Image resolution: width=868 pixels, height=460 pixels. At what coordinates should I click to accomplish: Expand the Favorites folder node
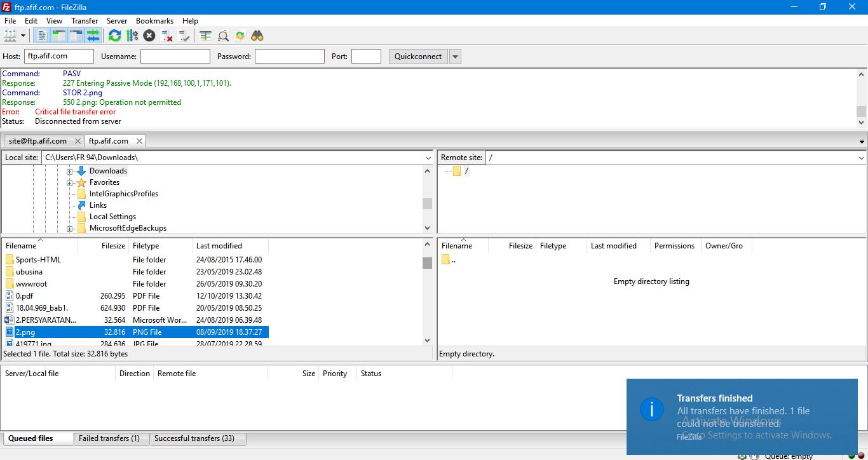pyautogui.click(x=70, y=183)
